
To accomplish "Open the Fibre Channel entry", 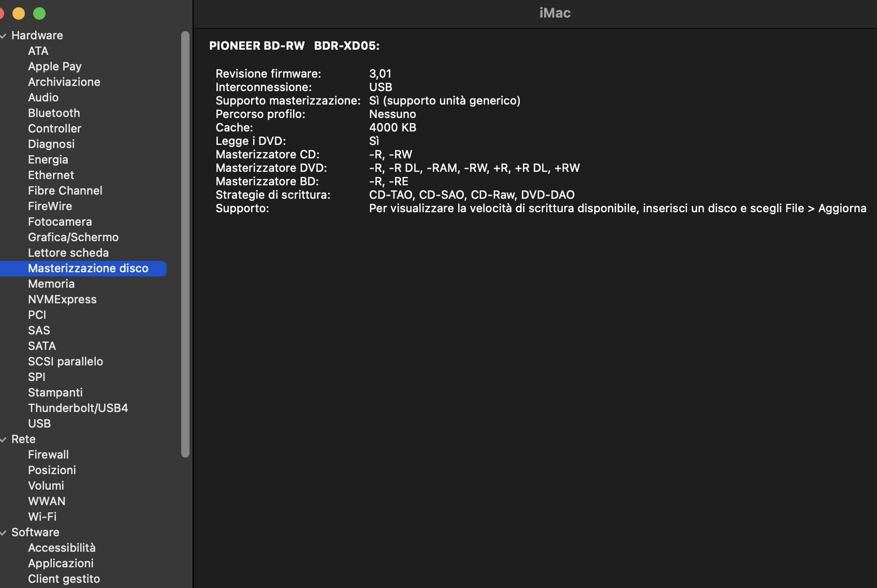I will [65, 190].
